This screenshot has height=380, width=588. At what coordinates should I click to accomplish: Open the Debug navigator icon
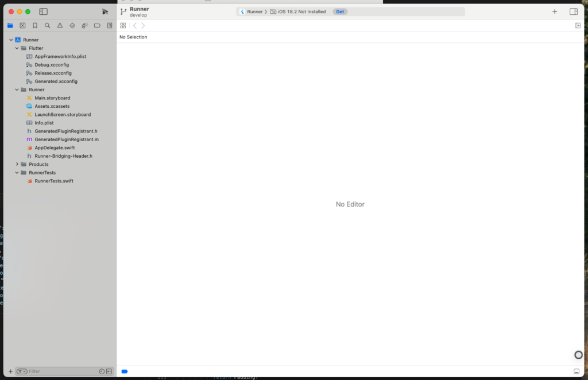tap(85, 25)
